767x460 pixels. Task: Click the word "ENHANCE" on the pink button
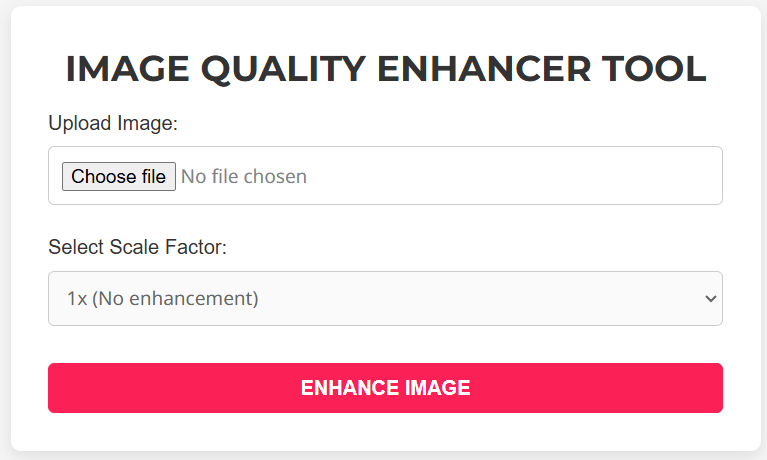(346, 388)
